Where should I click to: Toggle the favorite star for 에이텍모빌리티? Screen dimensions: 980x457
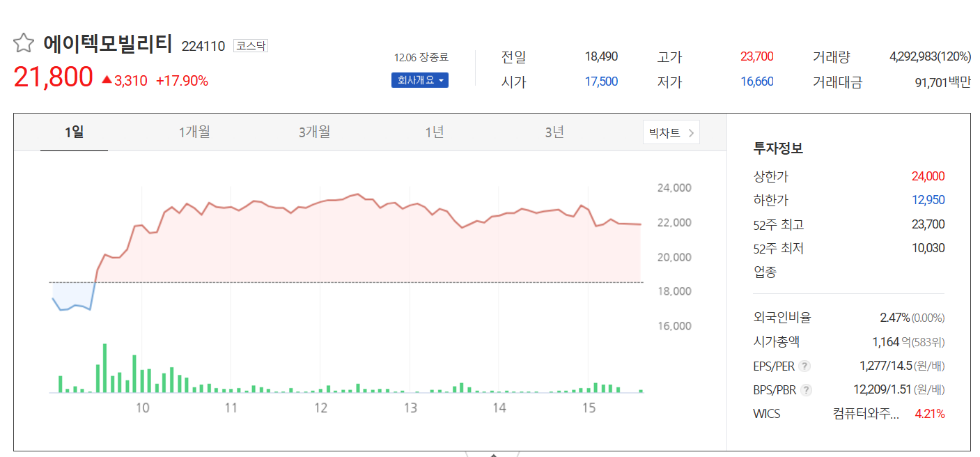coord(24,42)
